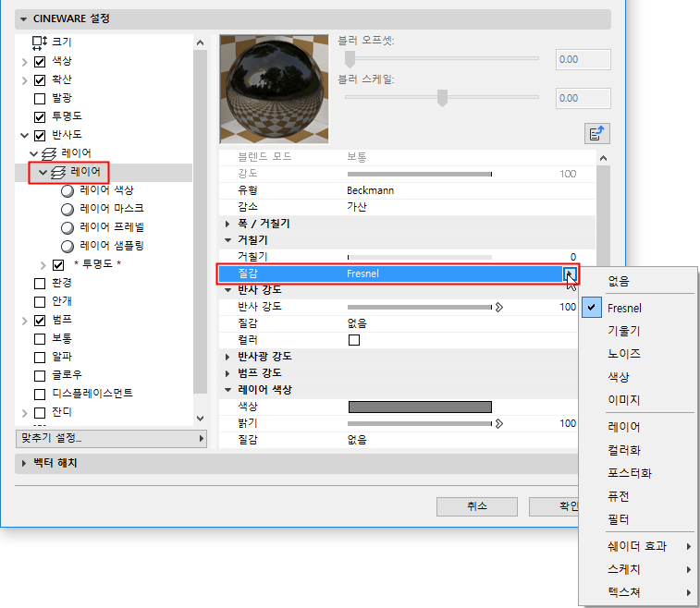Open the 쉐이더 효과 submenu

637,546
